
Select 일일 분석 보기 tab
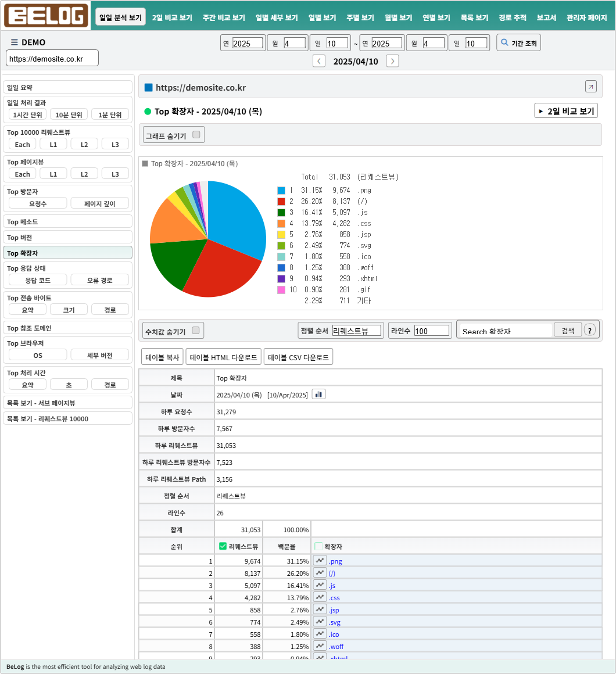pos(120,17)
